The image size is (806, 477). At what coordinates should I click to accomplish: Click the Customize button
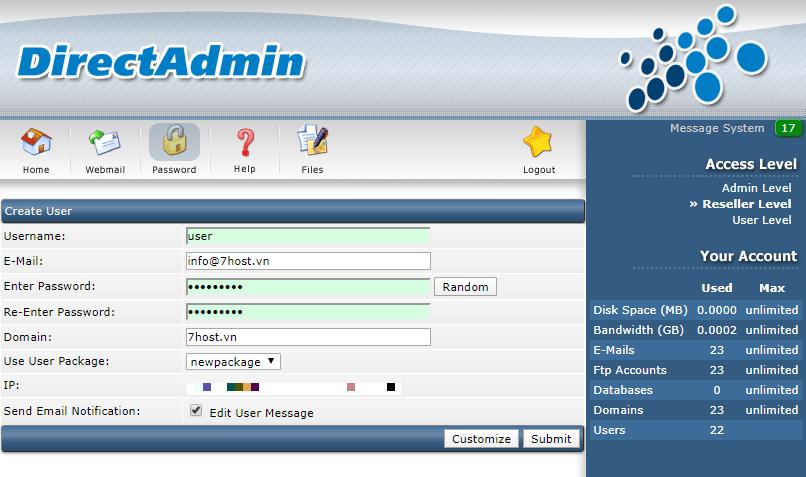coord(481,439)
